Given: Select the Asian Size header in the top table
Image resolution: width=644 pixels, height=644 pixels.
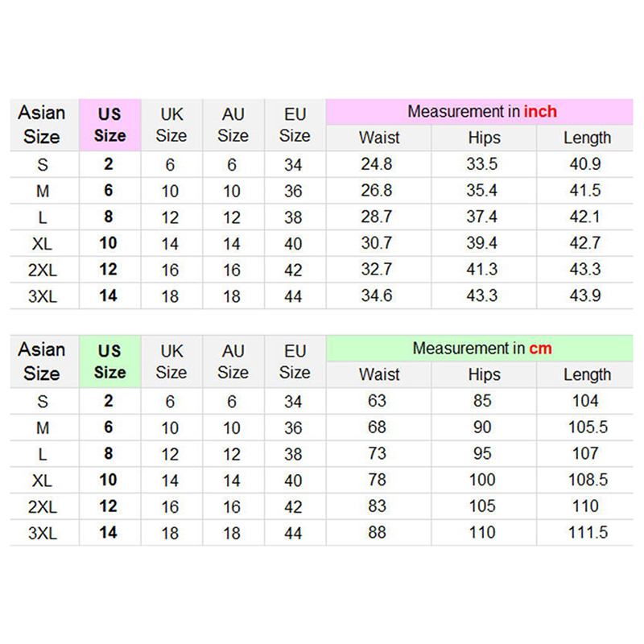Looking at the screenshot, I should (x=42, y=124).
